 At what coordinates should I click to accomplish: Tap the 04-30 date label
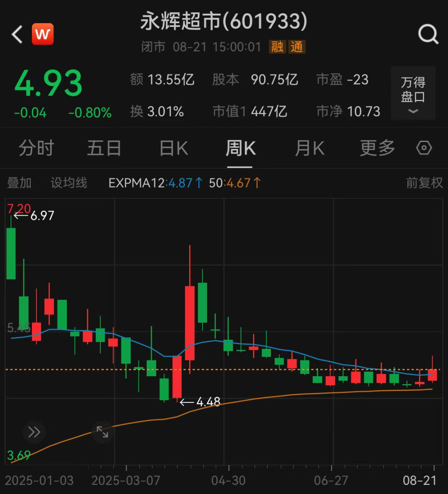point(229,481)
